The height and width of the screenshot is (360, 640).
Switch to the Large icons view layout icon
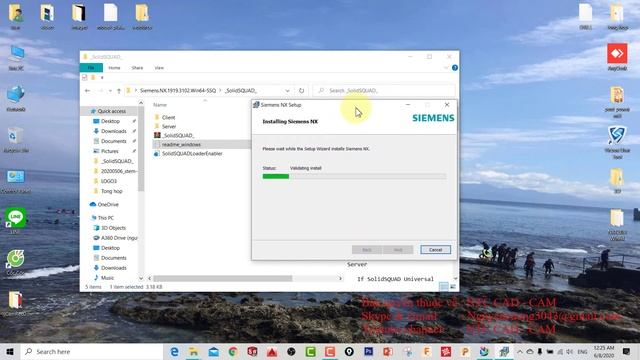[453, 287]
